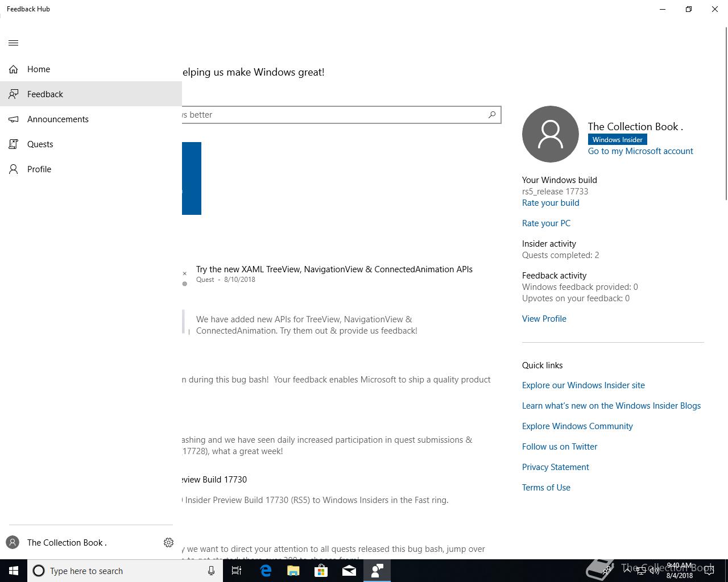This screenshot has height=582, width=728.
Task: Click the vertical scrollbar thumb
Action: (726, 114)
